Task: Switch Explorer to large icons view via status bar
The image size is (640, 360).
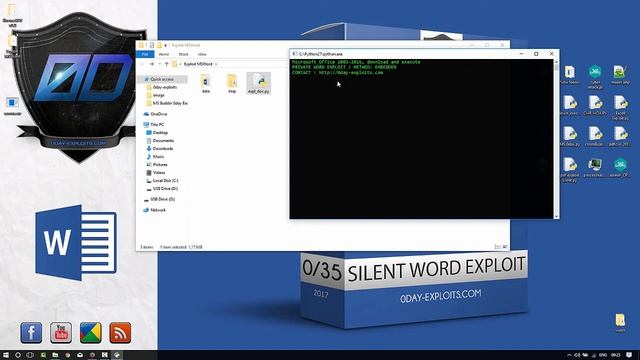Action: [x=505, y=247]
